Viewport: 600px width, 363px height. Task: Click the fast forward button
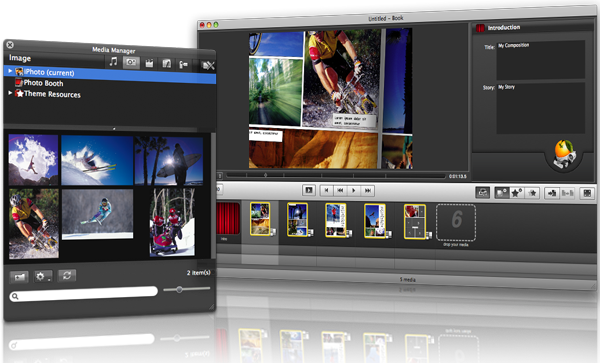(367, 190)
